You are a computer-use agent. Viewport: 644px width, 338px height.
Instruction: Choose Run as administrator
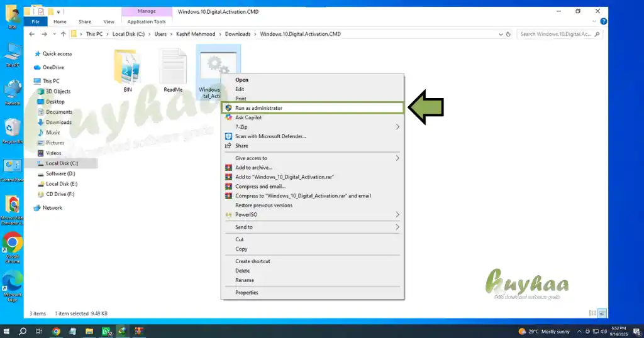click(312, 108)
